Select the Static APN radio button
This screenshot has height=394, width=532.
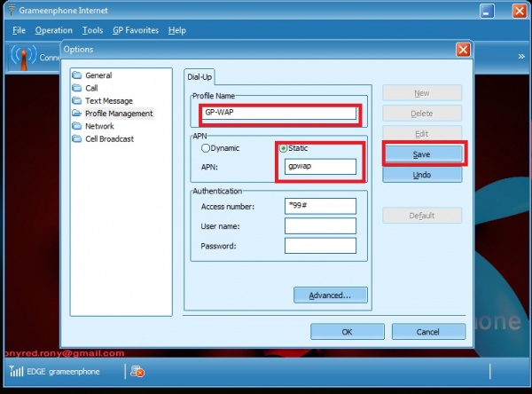(x=283, y=148)
